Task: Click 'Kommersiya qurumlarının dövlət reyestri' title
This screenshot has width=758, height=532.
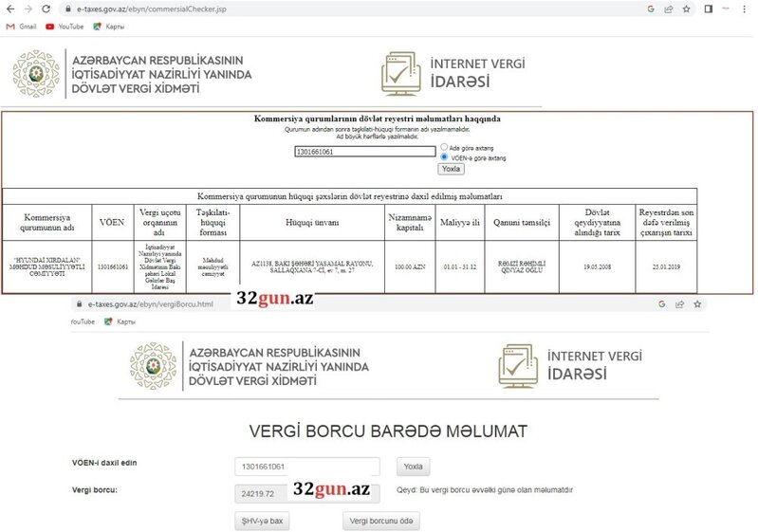Action: pyautogui.click(x=377, y=119)
